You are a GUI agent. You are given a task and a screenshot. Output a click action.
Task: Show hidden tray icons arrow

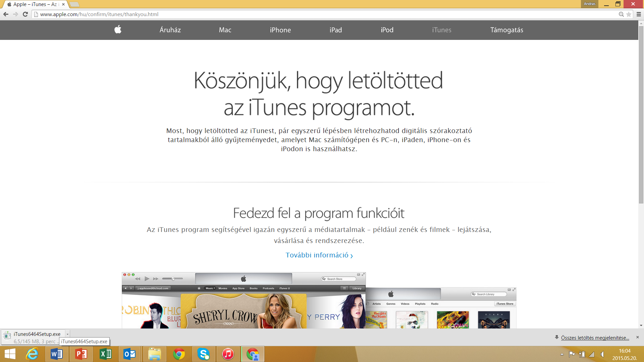coord(562,354)
